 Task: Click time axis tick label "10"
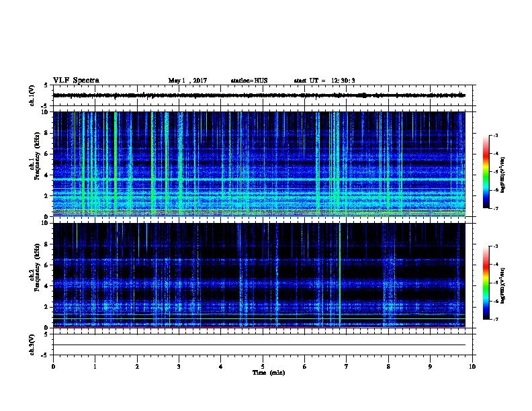pos(472,367)
